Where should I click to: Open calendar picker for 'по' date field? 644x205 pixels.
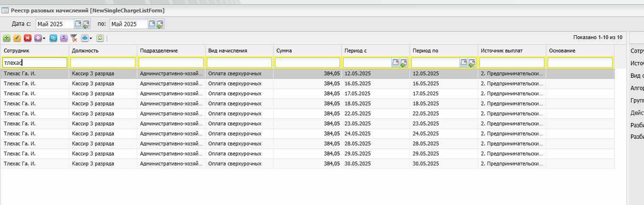click(152, 24)
